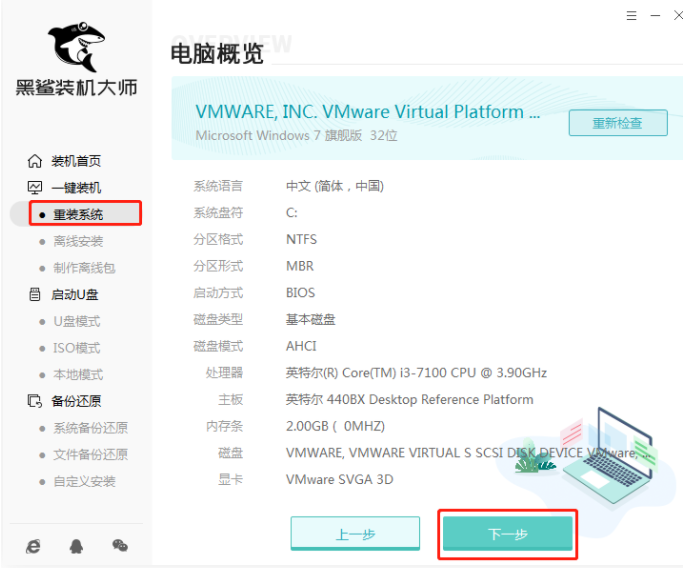Click the USB drive icon beside 启动U盘
Screen dimensions: 683x573
click(x=35, y=295)
